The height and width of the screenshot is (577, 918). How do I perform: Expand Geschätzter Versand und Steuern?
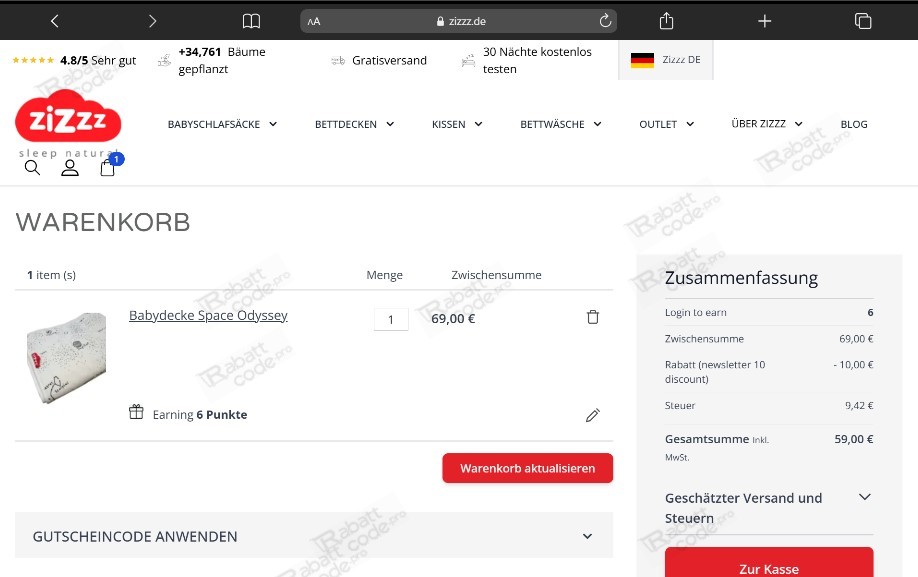coord(769,508)
